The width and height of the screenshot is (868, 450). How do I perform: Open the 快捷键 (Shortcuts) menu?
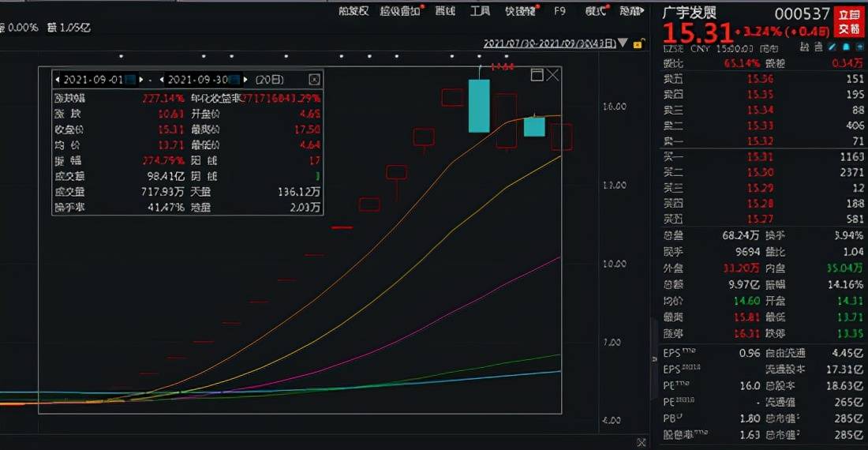pyautogui.click(x=521, y=11)
